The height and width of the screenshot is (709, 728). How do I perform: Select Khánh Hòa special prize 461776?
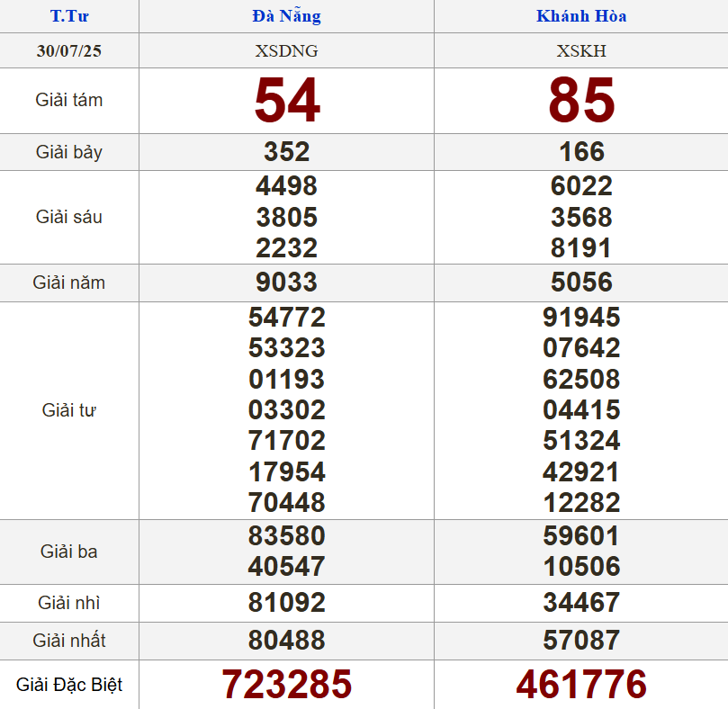tap(581, 685)
